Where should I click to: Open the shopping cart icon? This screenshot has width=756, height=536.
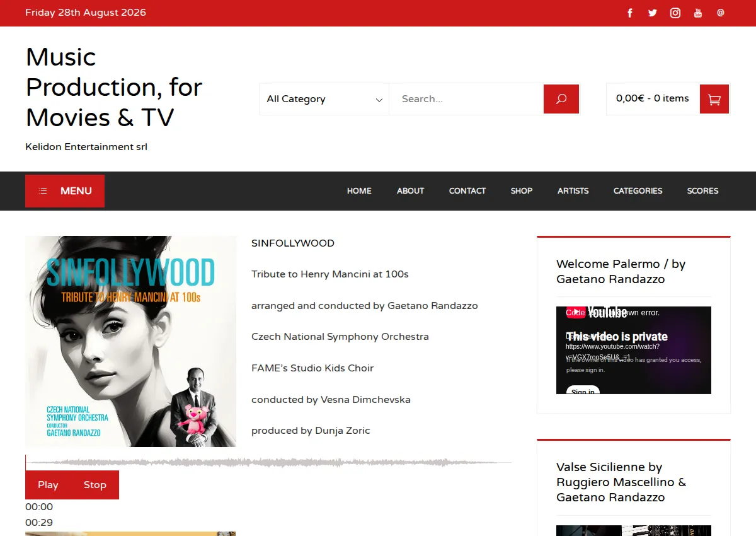point(714,99)
